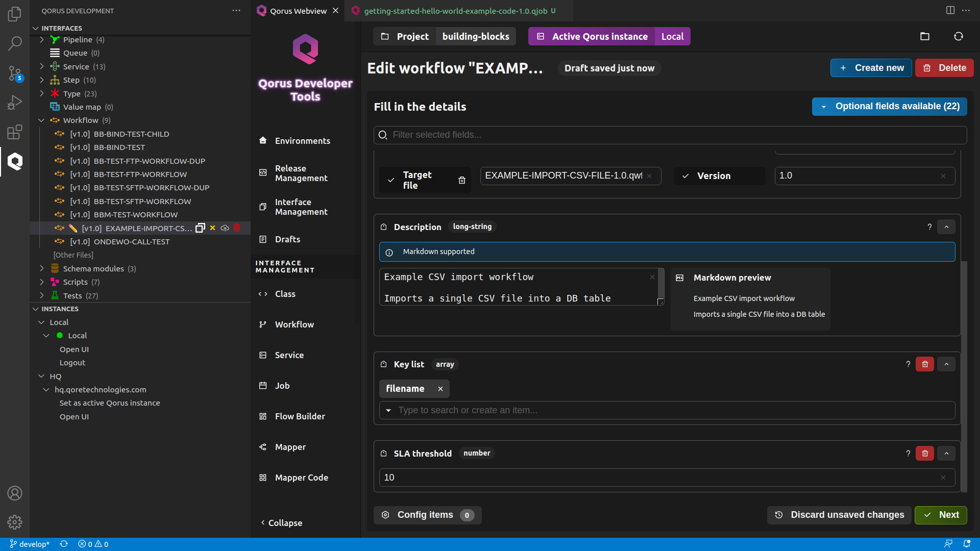Click the split editor layout icon
The width and height of the screenshot is (980, 551).
tap(950, 10)
